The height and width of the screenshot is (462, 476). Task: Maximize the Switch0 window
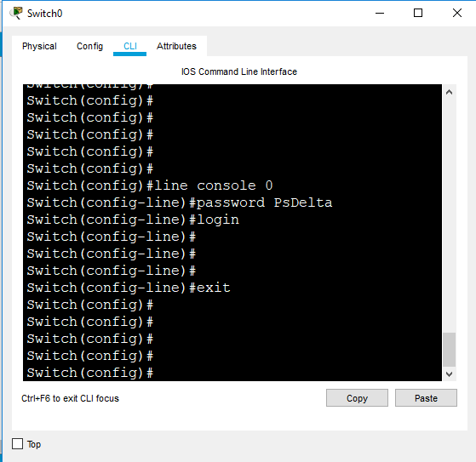tap(418, 13)
